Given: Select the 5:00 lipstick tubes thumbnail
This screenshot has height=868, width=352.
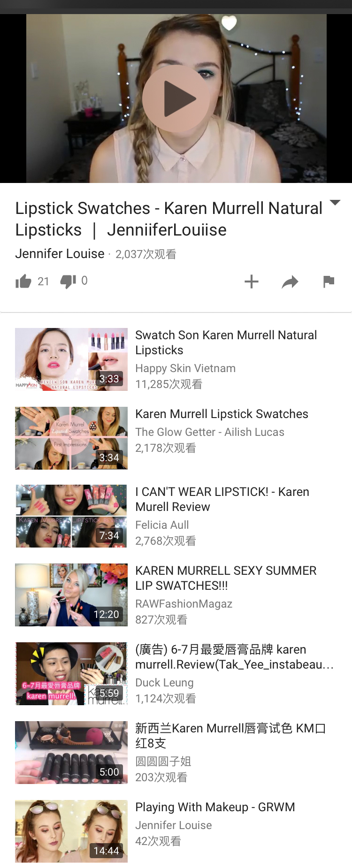Looking at the screenshot, I should click(71, 753).
